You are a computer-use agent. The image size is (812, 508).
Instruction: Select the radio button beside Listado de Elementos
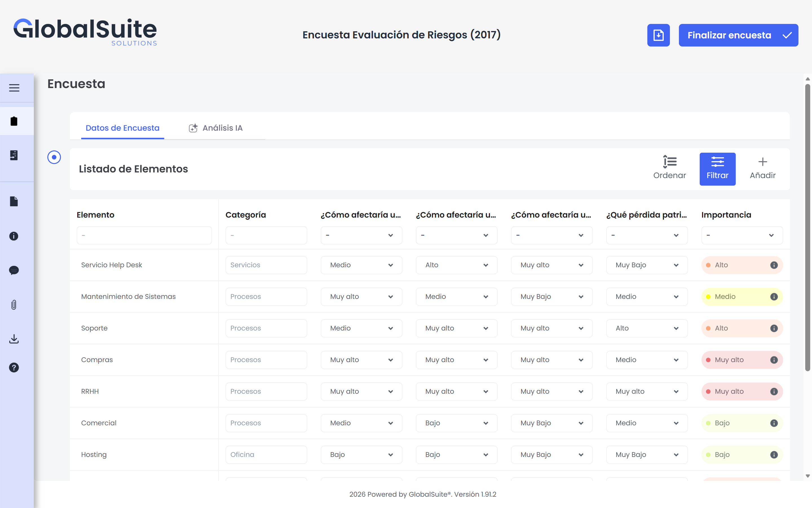click(x=54, y=157)
